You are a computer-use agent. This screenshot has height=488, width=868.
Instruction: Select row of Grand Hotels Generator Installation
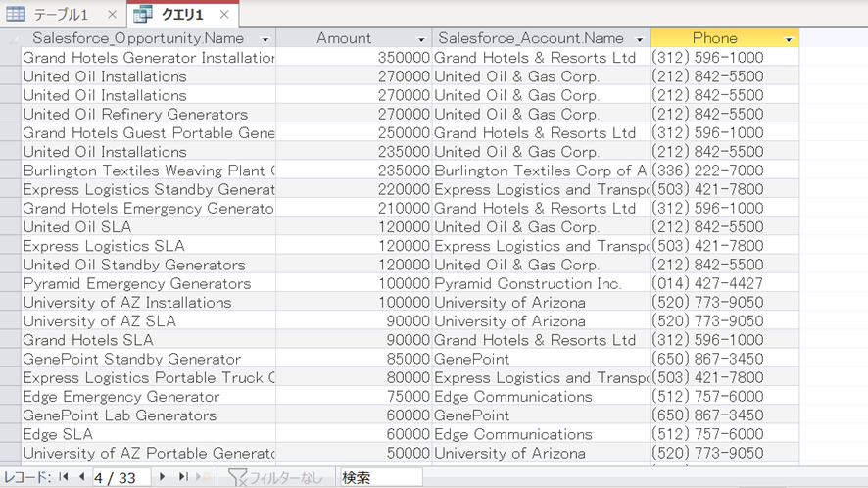pos(11,58)
